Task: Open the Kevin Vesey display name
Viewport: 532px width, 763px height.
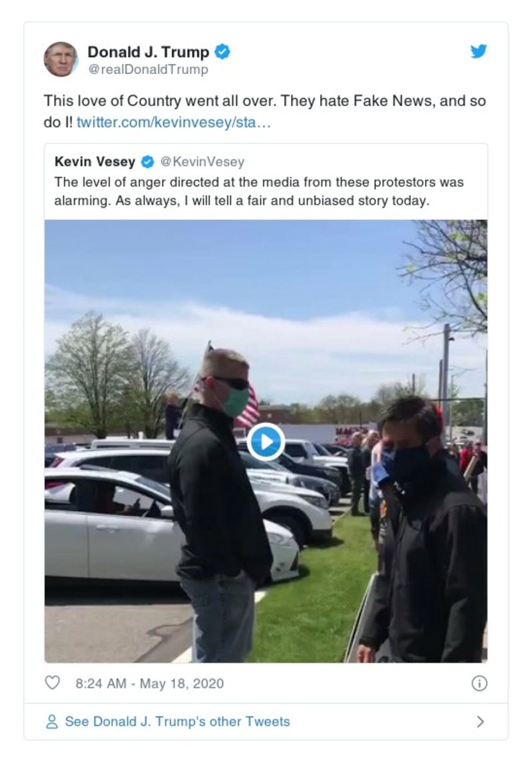Action: pyautogui.click(x=95, y=162)
